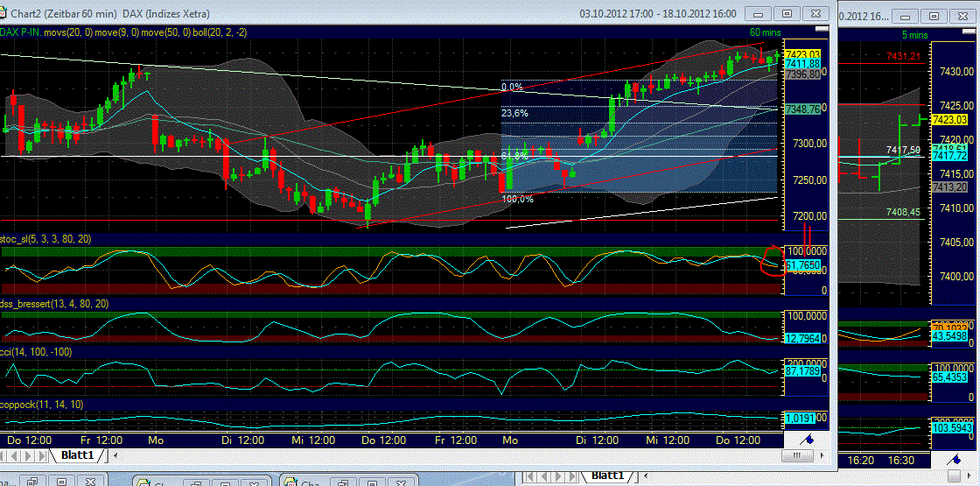
Task: Click the 23,6% Fibonacci level label
Action: (x=514, y=114)
